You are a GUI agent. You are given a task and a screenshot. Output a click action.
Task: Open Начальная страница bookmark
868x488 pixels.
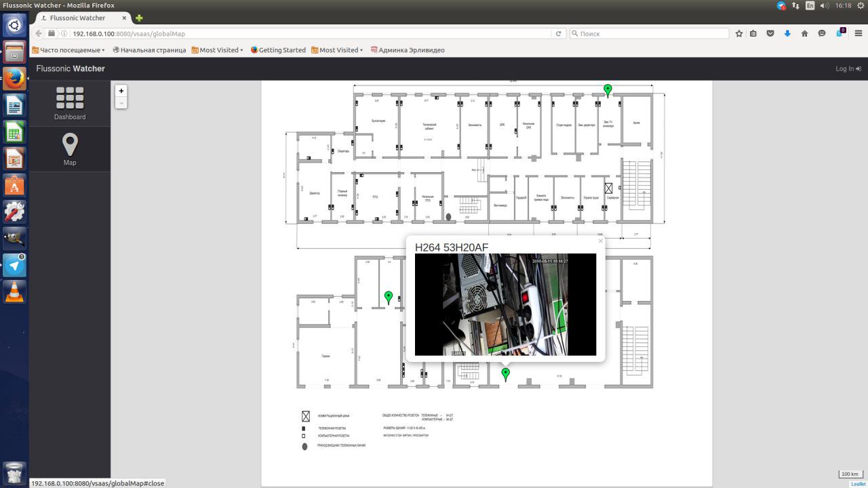149,49
